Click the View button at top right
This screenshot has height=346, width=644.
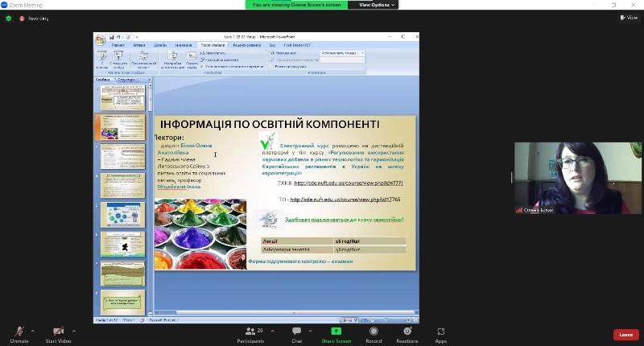(x=629, y=18)
